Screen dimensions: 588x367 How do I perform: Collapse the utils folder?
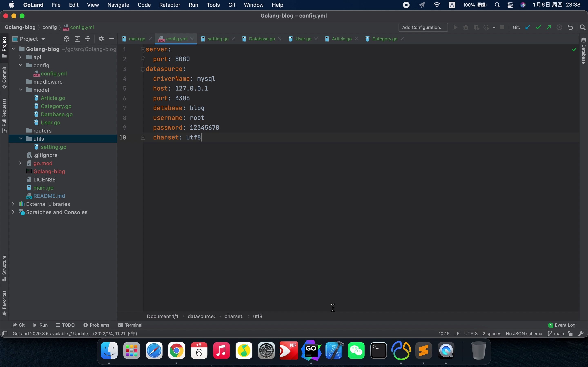20,139
